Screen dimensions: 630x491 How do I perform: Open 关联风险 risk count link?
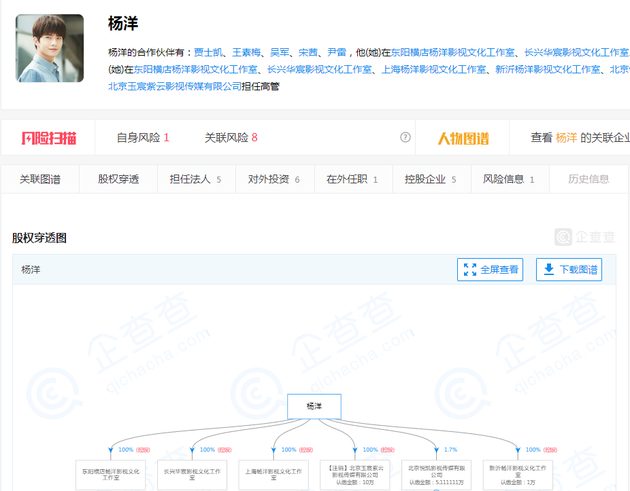click(x=231, y=138)
